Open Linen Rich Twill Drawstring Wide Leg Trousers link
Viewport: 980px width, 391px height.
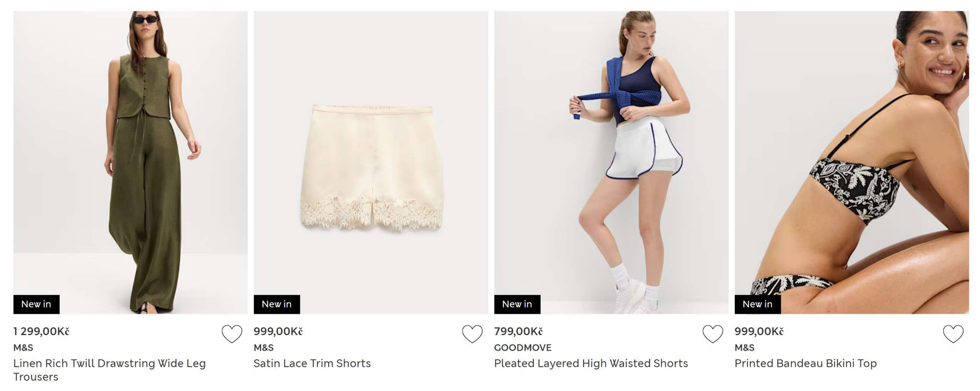(x=109, y=370)
